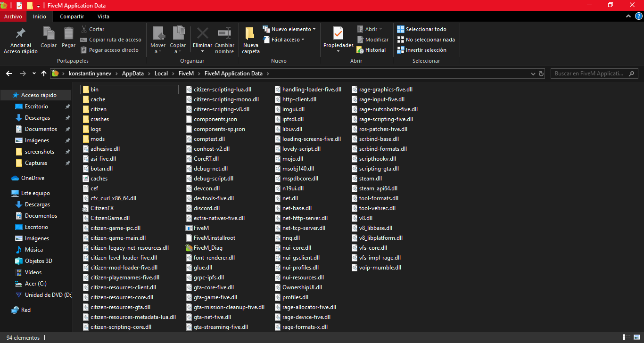This screenshot has height=343, width=644.
Task: Click the Propiedades icon
Action: point(338,34)
